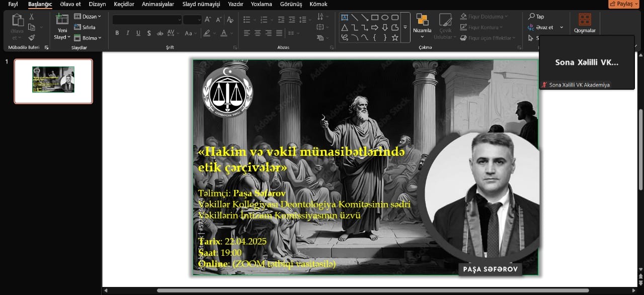Image resolution: width=644 pixels, height=295 pixels.
Task: Select slide 1 thumbnail in the panel
Action: [x=53, y=81]
